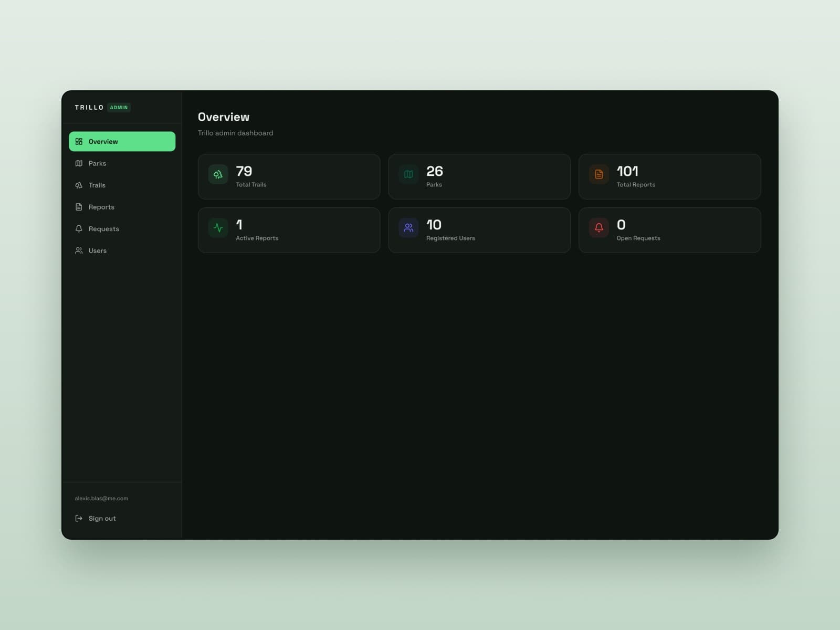The image size is (840, 630).
Task: Click the 1 value on Active Reports
Action: pos(239,225)
